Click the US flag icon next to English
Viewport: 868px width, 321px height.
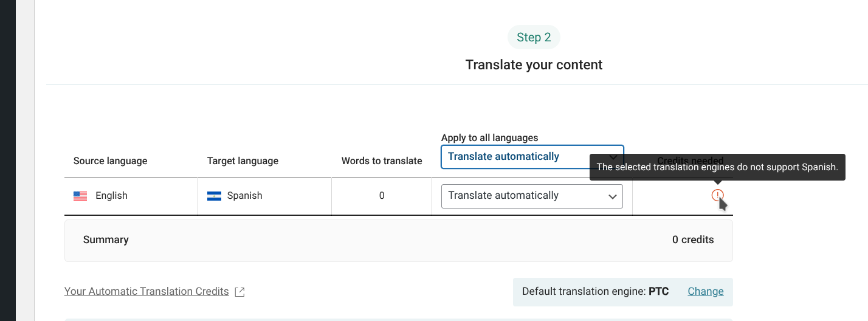(x=80, y=196)
